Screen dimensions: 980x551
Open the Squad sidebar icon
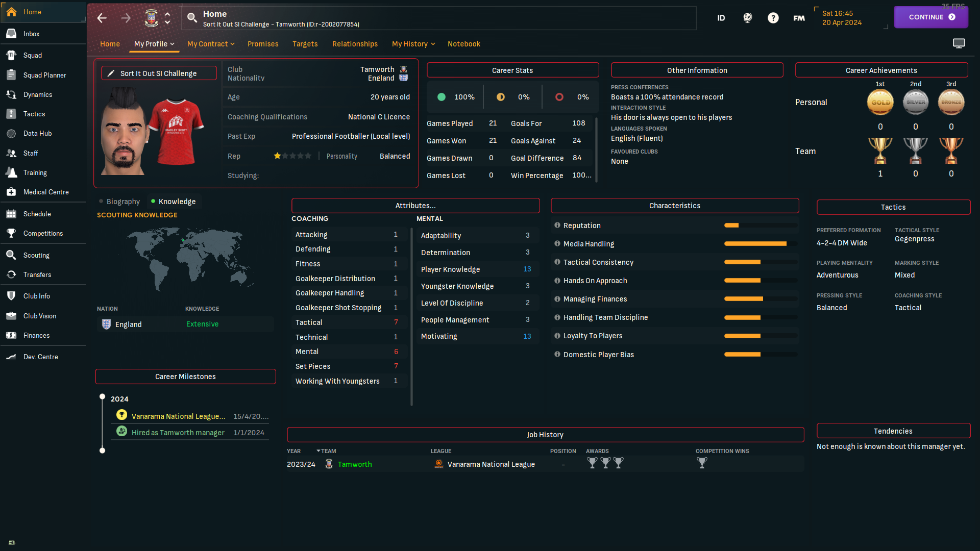(11, 55)
